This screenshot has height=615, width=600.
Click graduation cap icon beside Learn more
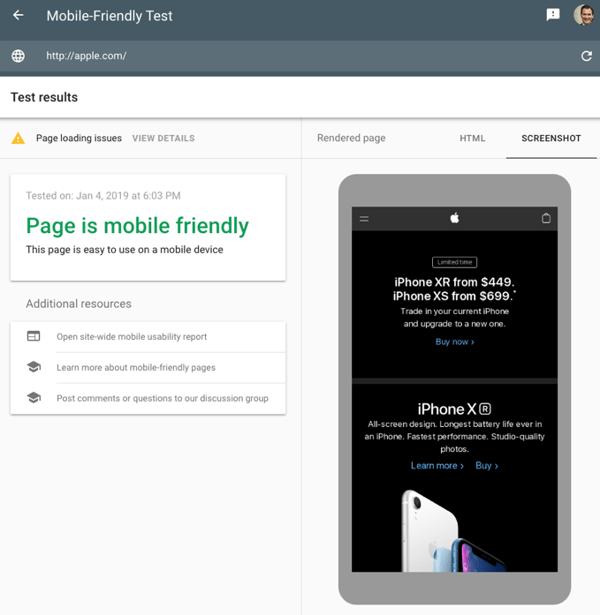click(x=34, y=367)
